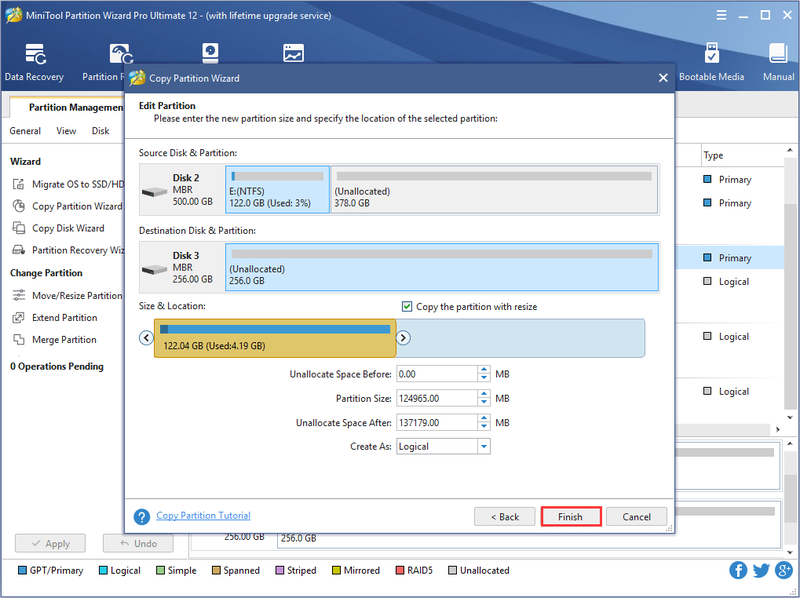Click the blue help question mark icon
The width and height of the screenshot is (800, 598).
point(142,516)
